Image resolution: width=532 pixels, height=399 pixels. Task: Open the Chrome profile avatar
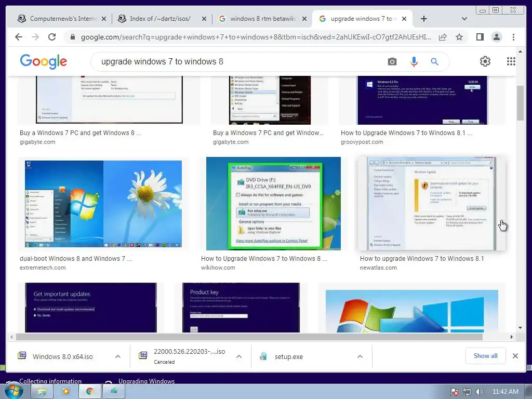(x=496, y=37)
